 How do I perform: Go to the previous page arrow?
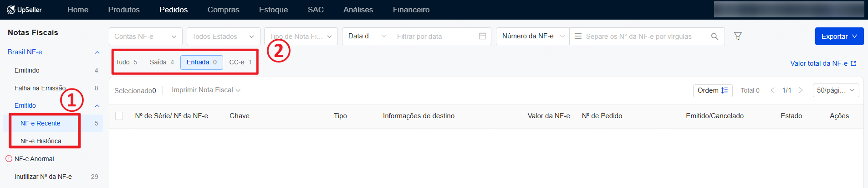[772, 90]
